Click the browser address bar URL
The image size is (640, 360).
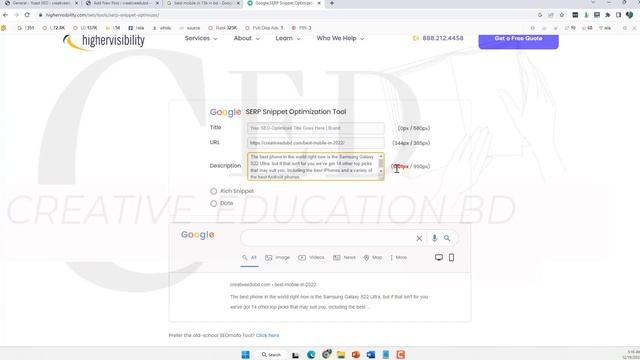coord(102,15)
